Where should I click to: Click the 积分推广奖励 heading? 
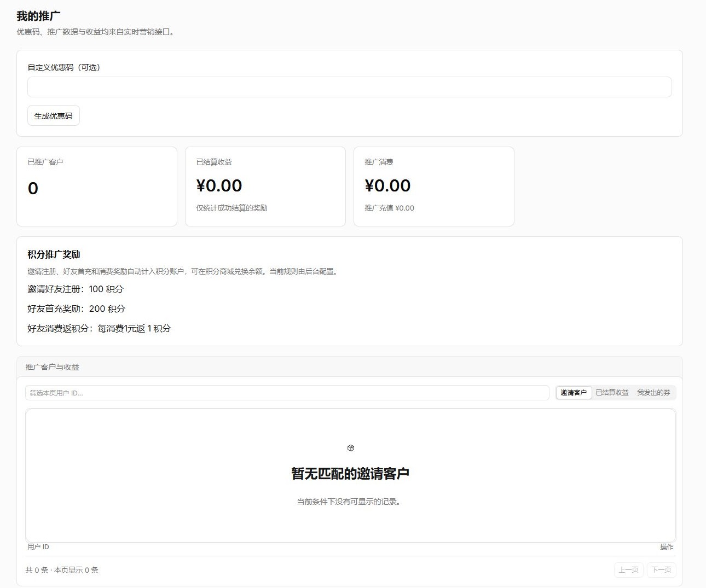54,254
